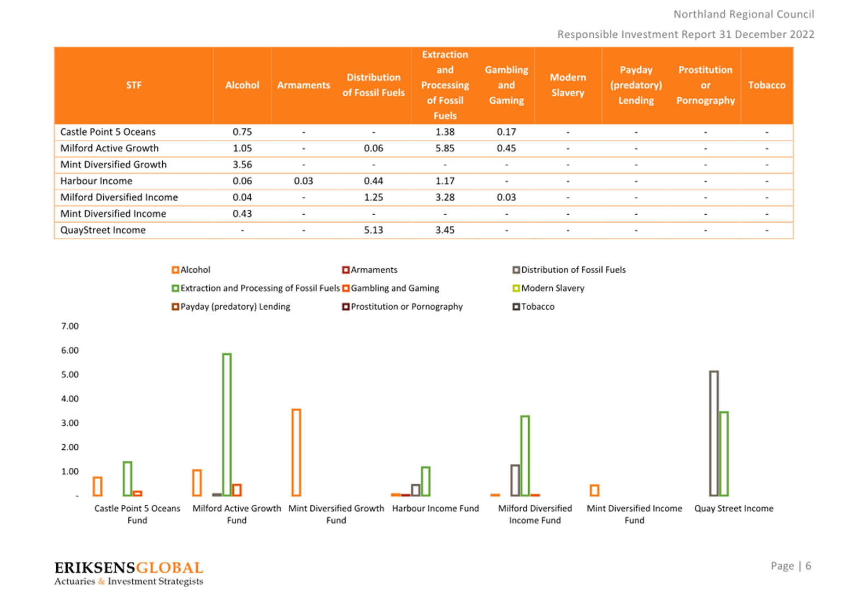The image size is (868, 599).
Task: Click the Harbour Income Fund axis label
Action: pos(435,508)
